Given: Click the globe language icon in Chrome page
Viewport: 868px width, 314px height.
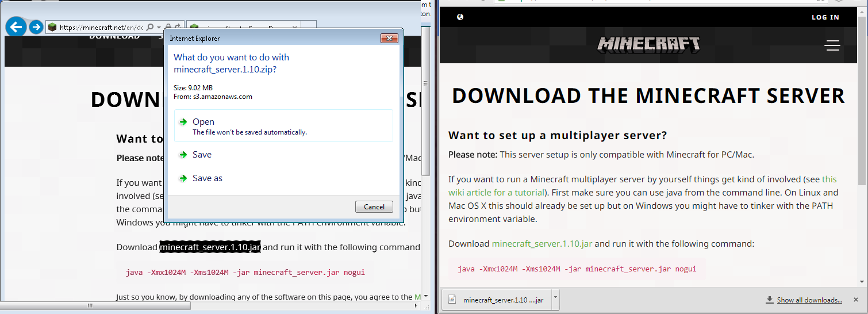Looking at the screenshot, I should click(460, 17).
